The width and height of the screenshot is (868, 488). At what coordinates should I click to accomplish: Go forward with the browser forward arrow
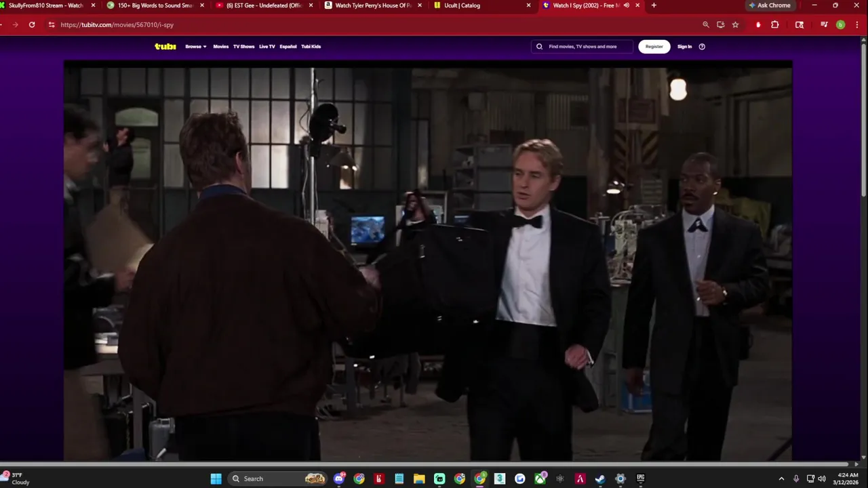[x=15, y=24]
